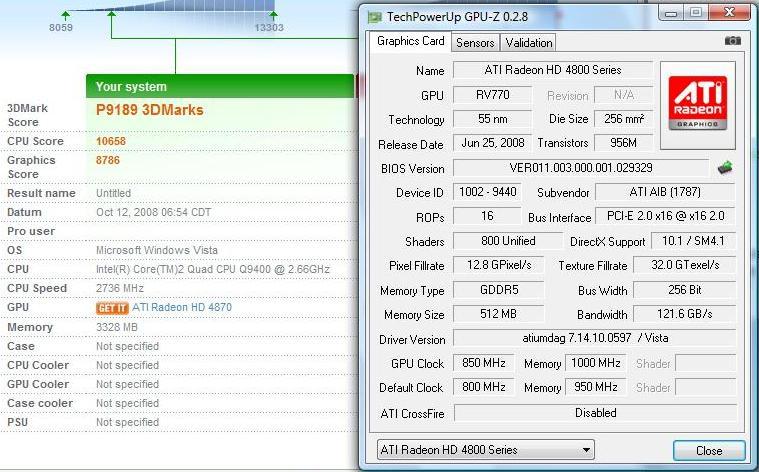Click the Transistors 956M value
This screenshot has width=759, height=472.
pyautogui.click(x=623, y=143)
